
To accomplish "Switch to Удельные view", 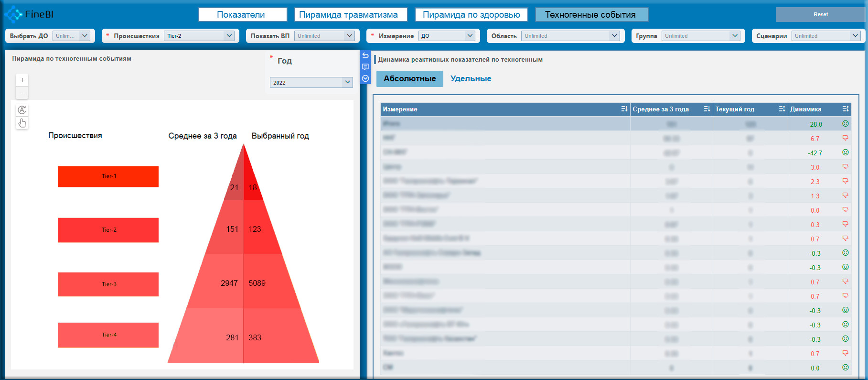I will tap(471, 79).
